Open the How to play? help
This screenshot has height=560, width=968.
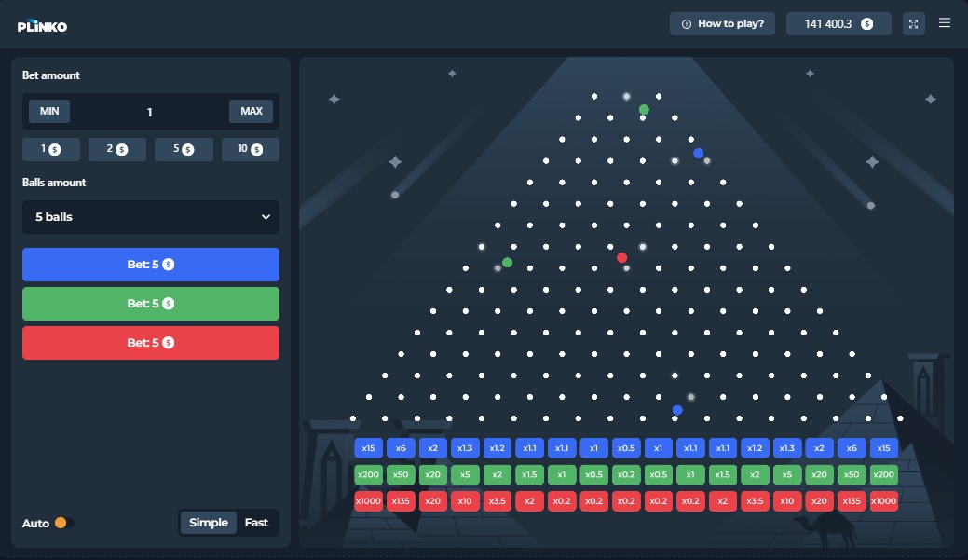click(723, 24)
